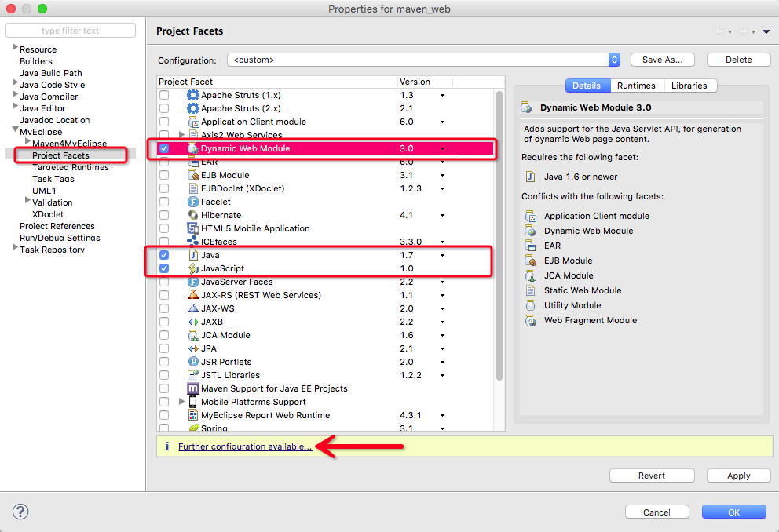This screenshot has height=532, width=779.
Task: Click the JSR Portlets facet icon
Action: point(193,362)
